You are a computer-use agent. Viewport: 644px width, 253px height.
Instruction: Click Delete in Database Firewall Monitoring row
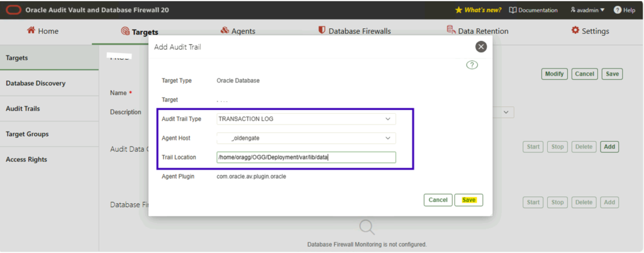(584, 203)
